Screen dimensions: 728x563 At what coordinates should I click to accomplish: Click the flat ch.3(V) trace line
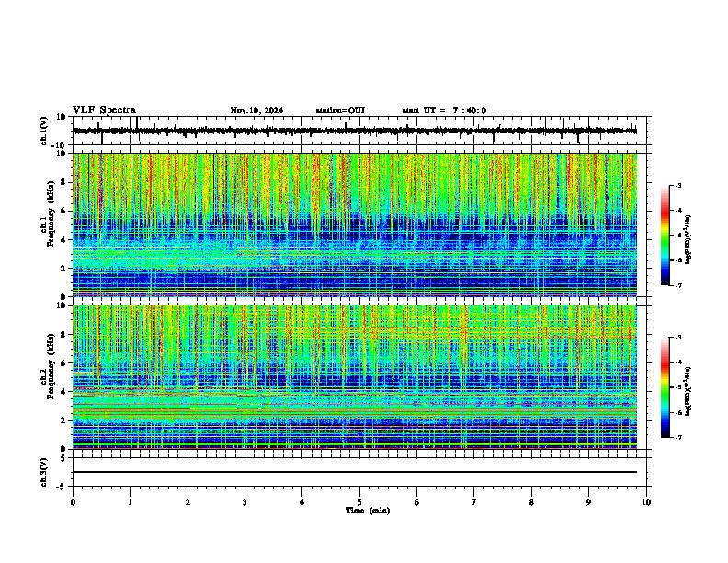[x=355, y=472]
